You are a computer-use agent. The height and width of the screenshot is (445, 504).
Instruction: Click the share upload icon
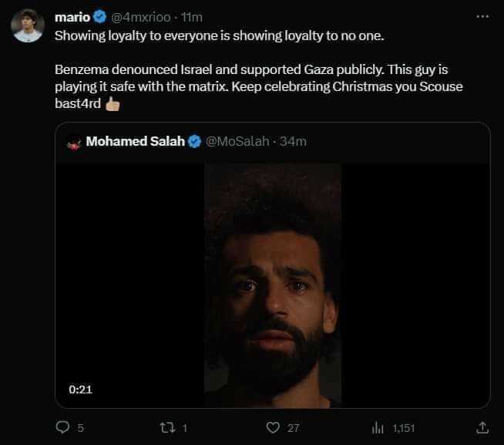482,426
